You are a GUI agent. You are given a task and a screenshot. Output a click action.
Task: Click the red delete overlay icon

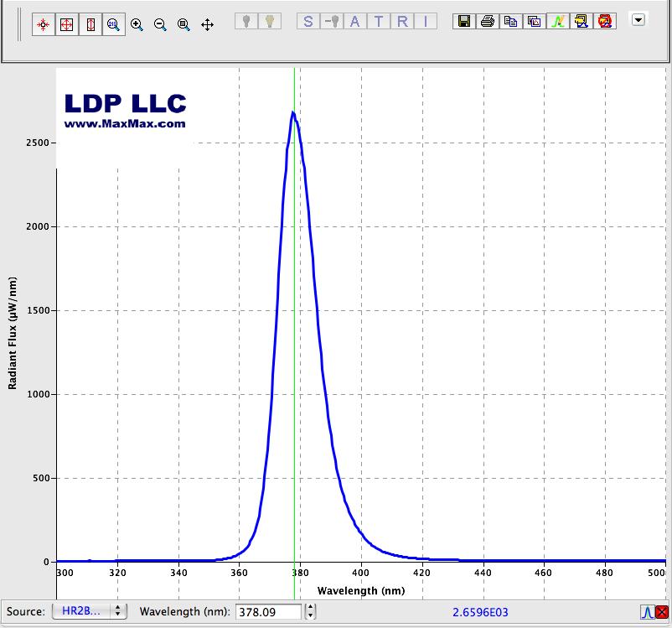point(605,21)
